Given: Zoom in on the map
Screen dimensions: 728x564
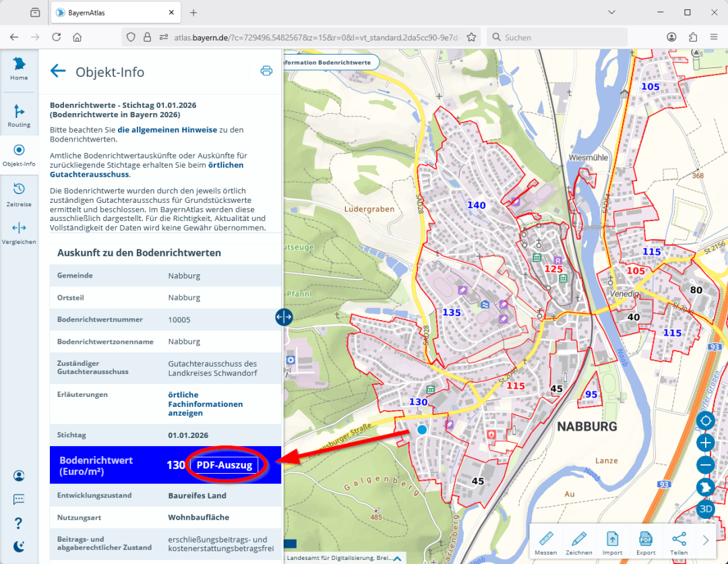Looking at the screenshot, I should point(706,443).
